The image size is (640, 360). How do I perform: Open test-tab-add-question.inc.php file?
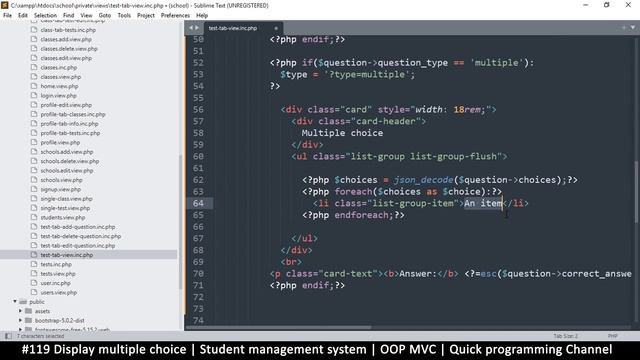(78, 227)
